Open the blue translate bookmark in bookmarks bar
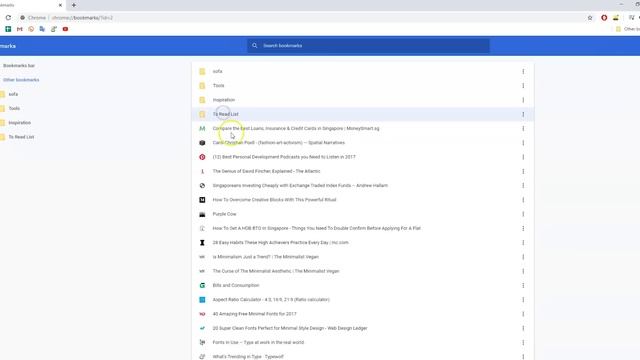This screenshot has width=640, height=360. (42, 29)
